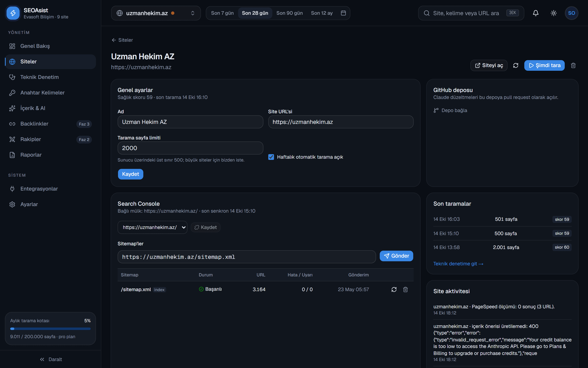This screenshot has width=588, height=368.
Task: Click the Şimdi tara button
Action: pyautogui.click(x=544, y=65)
